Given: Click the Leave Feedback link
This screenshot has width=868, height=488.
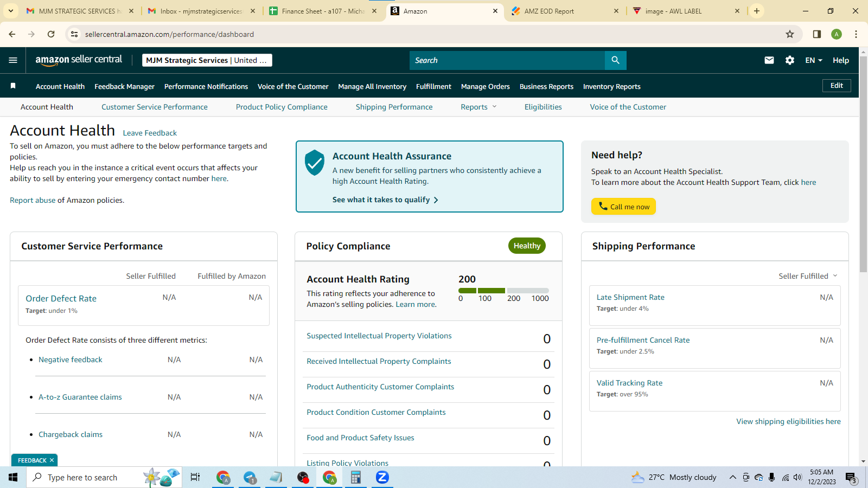Looking at the screenshot, I should [x=150, y=133].
